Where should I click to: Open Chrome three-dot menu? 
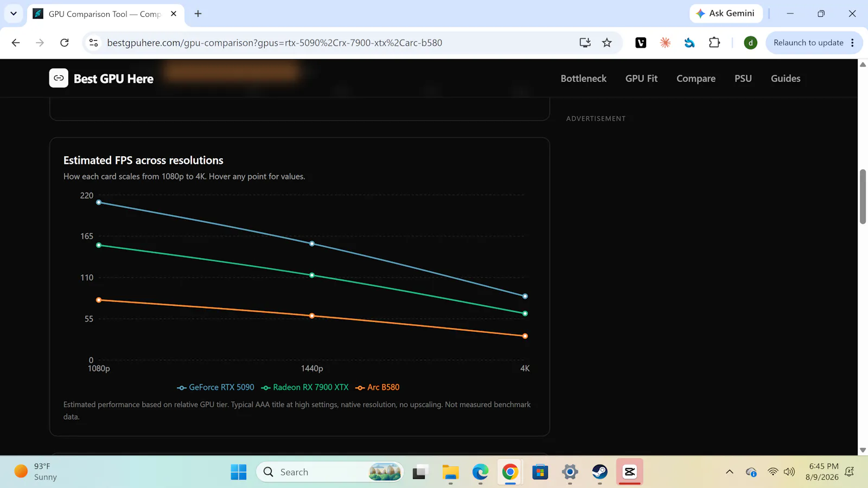coord(853,43)
